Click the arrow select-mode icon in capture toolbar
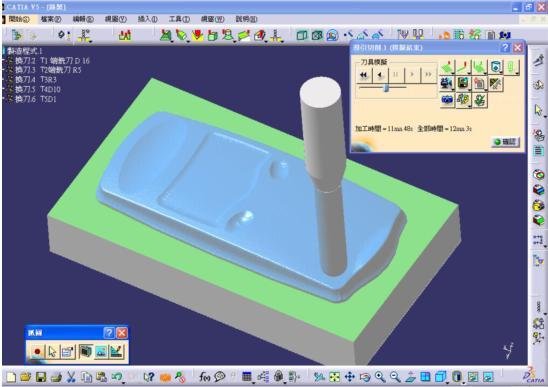The image size is (548, 387). click(52, 352)
